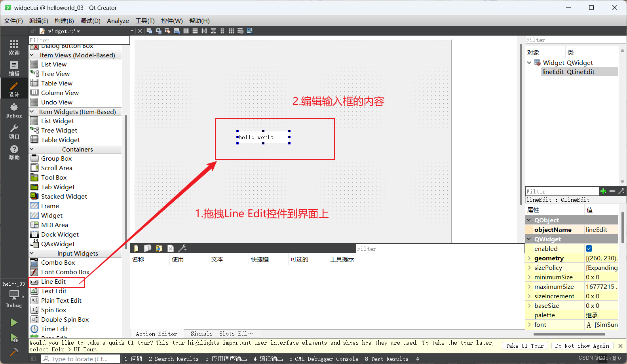Collapse QObject property group
627x364 pixels.
(x=529, y=220)
